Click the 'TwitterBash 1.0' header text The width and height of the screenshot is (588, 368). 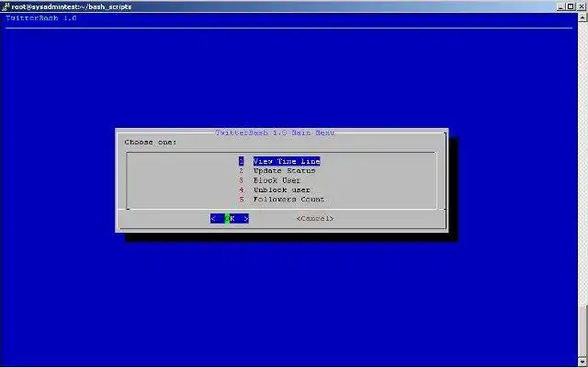click(41, 18)
